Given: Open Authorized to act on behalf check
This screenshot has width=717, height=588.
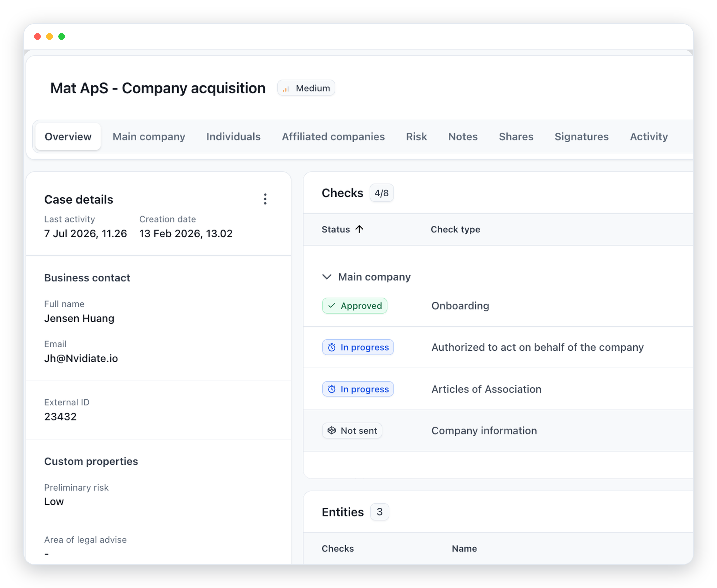Looking at the screenshot, I should 538,347.
